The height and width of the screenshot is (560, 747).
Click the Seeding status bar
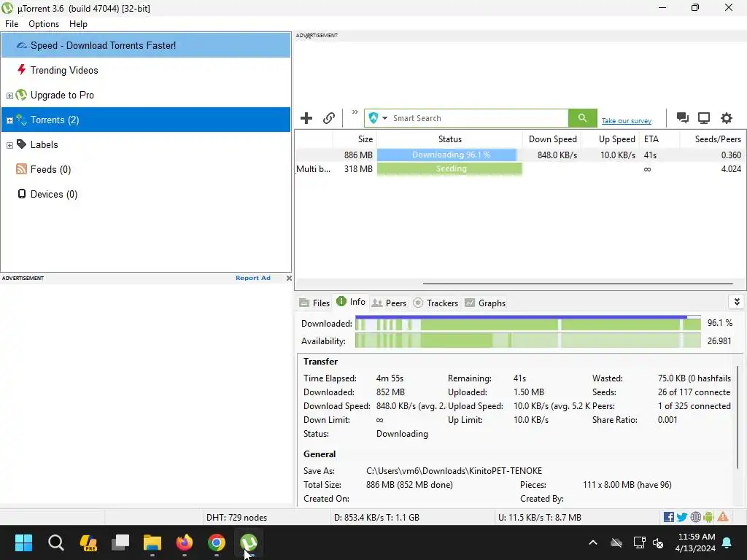(x=449, y=168)
